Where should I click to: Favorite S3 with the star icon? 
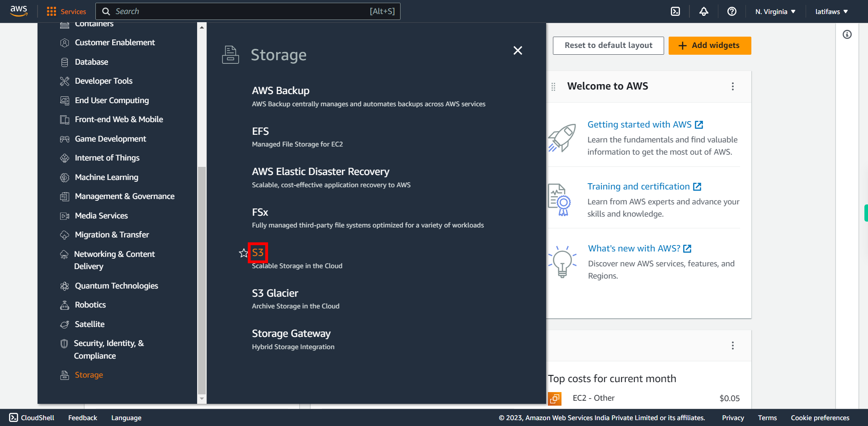tap(244, 253)
